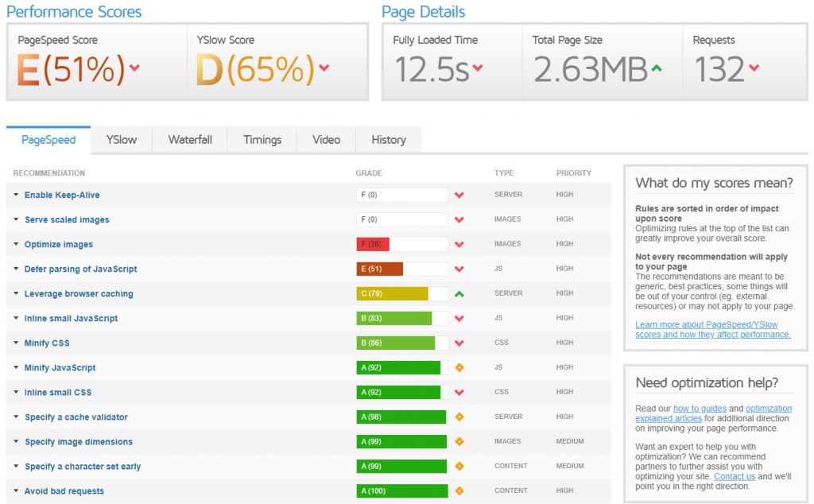
Task: Click the red down arrow beside PageSpeed Score
Action: pos(135,68)
